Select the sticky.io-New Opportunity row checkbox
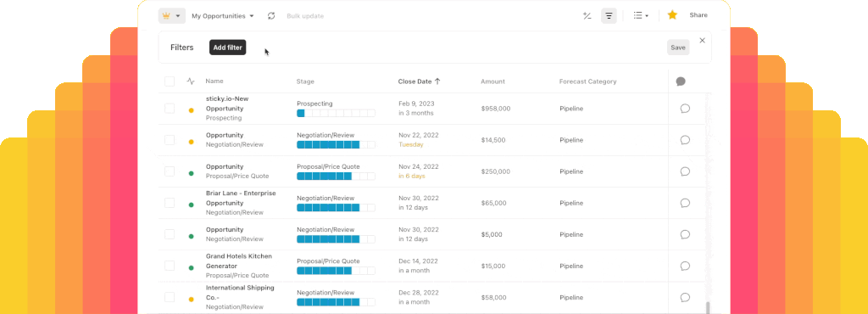Screen dimensions: 868x314 point(170,109)
